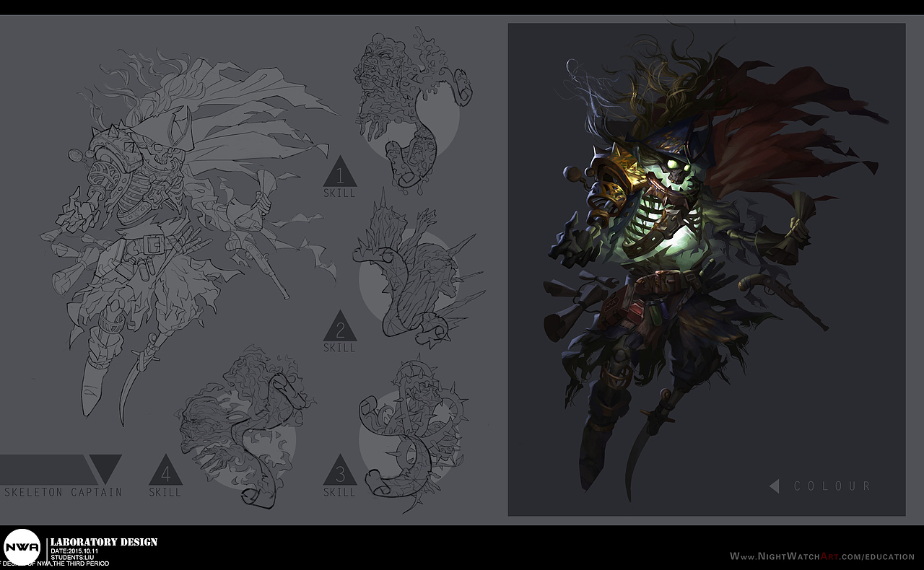Click the number 3 skill triangle
This screenshot has width=924, height=570.
(340, 470)
